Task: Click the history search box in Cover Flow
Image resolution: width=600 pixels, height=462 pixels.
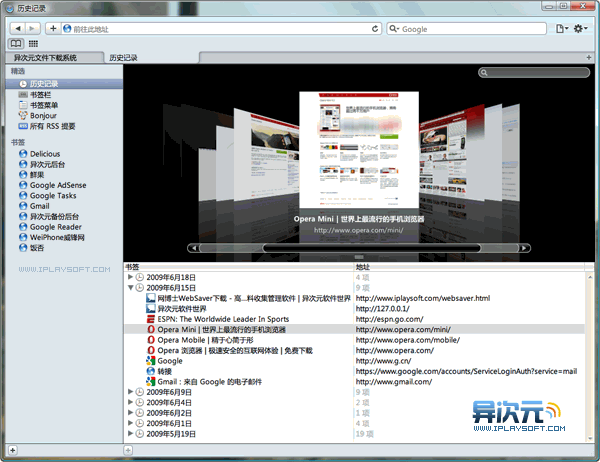Action: pyautogui.click(x=534, y=72)
